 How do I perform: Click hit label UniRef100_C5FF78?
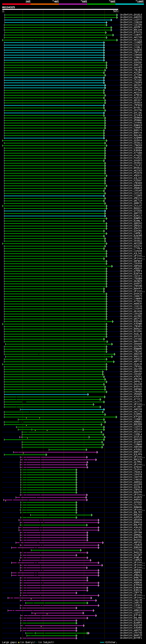(131, 593)
